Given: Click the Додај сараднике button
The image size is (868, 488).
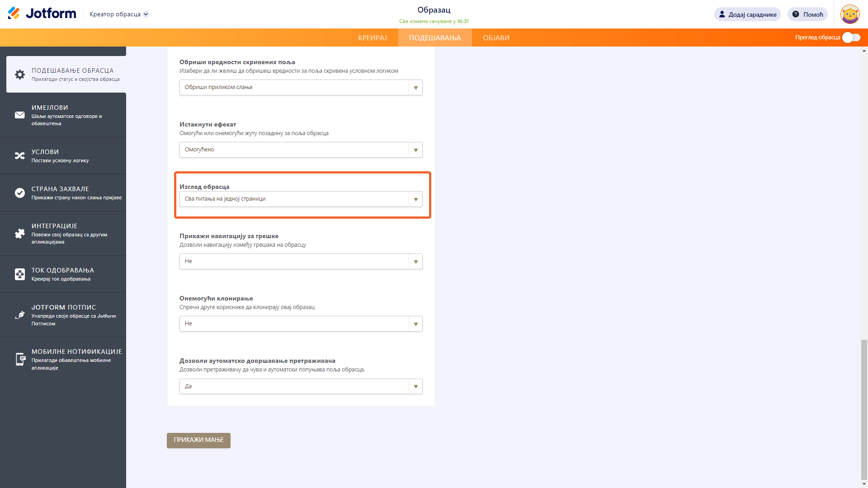Looking at the screenshot, I should [747, 14].
